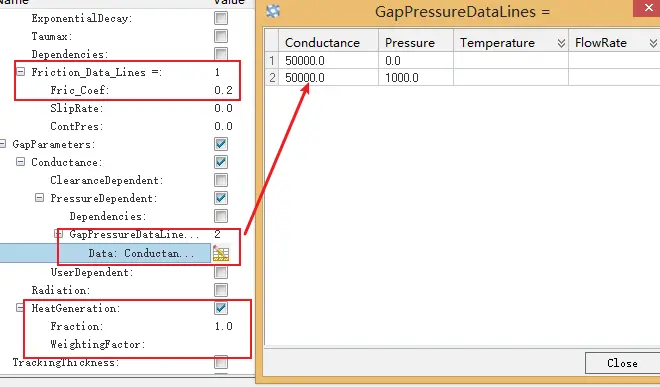Screen dimensions: 660x387
Task: Open the table editor icon beside Data: Conductan
Action: point(221,254)
